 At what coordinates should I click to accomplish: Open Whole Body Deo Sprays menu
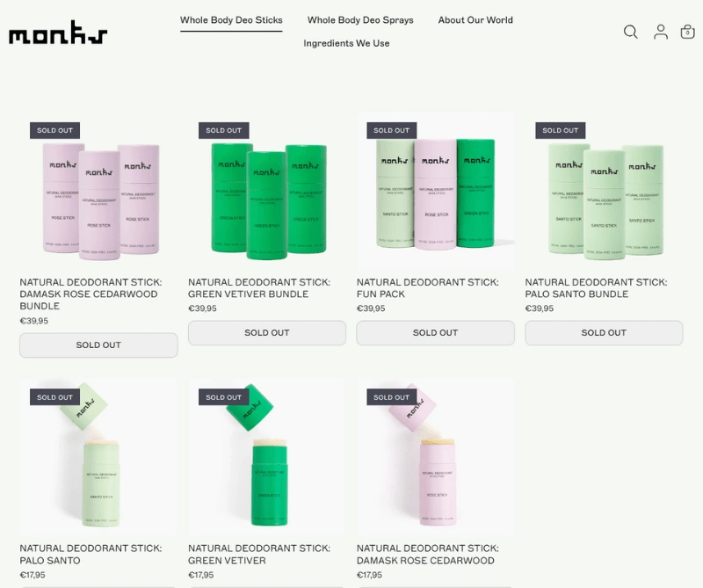tap(360, 20)
